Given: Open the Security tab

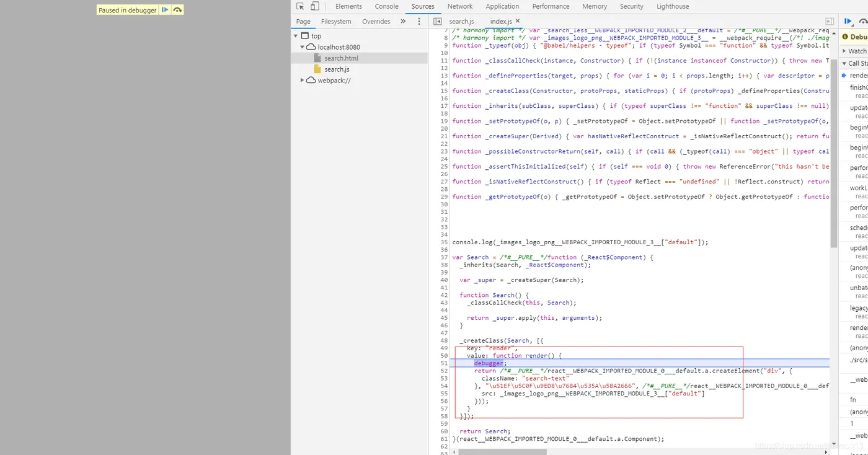Looking at the screenshot, I should click(632, 6).
